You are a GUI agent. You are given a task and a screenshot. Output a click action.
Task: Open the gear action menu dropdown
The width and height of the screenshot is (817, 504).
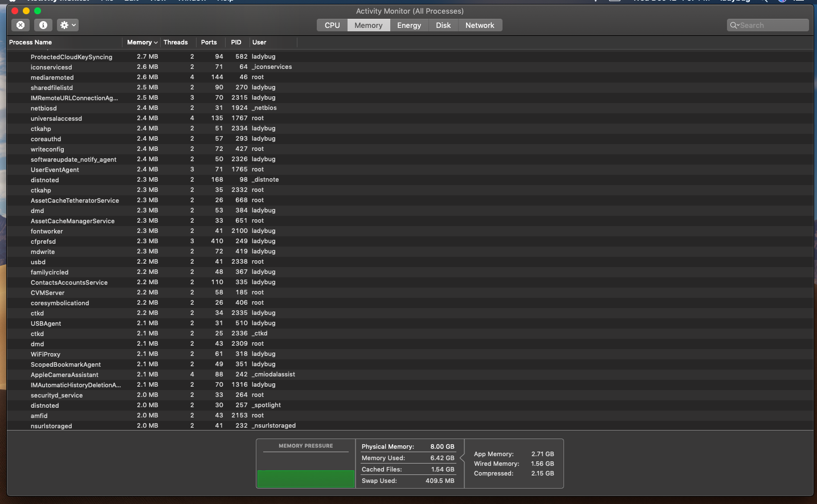68,25
